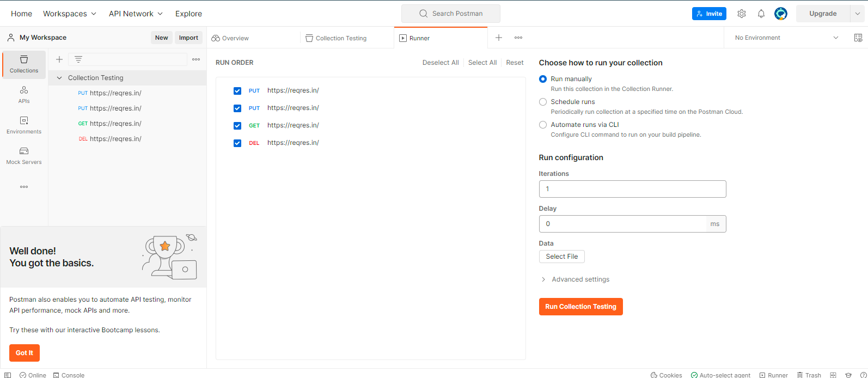Click the New button in My Workspace
Image resolution: width=868 pixels, height=378 pixels.
click(162, 38)
